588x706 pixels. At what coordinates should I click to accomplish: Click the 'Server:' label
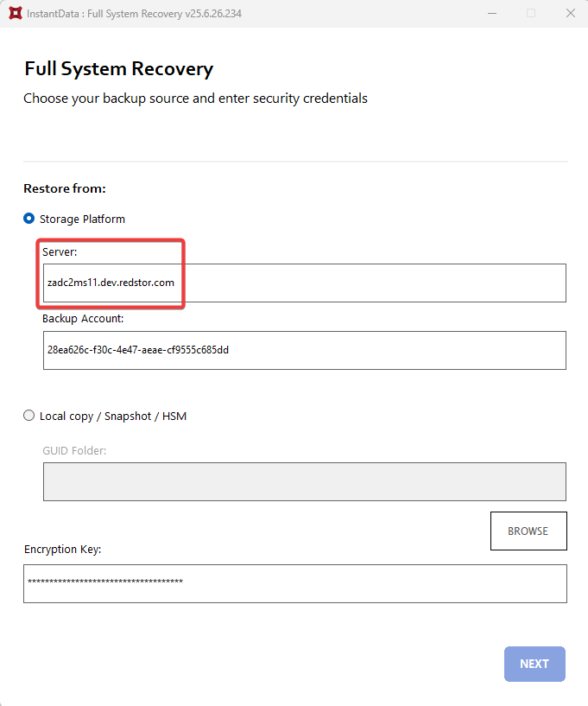pos(60,252)
